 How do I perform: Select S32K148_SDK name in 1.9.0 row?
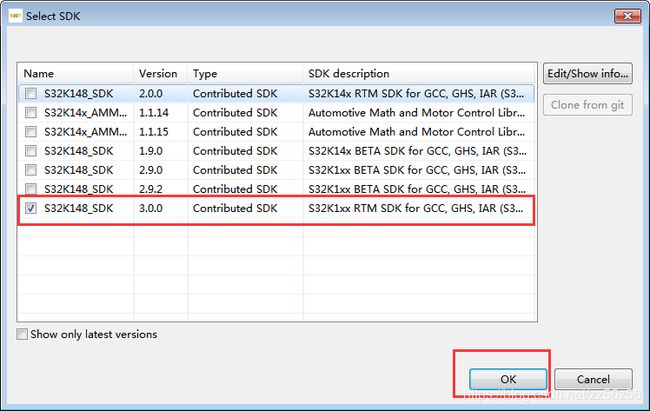[x=79, y=151]
